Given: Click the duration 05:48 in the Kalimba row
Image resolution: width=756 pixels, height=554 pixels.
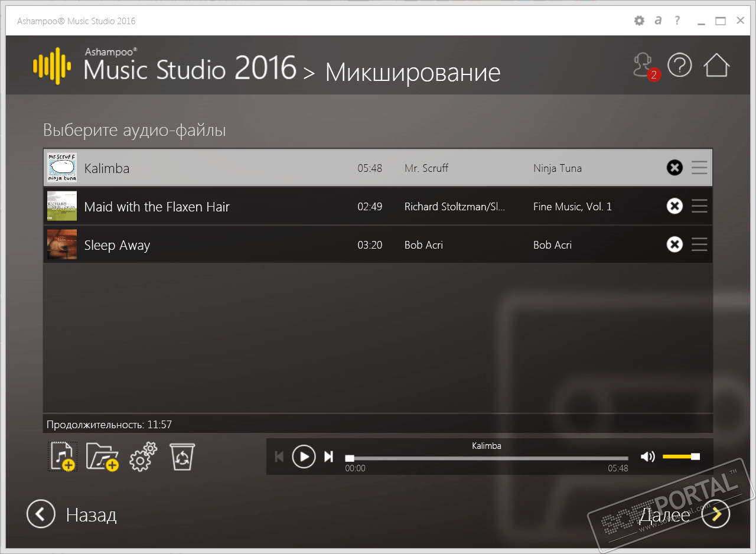Looking at the screenshot, I should point(370,168).
